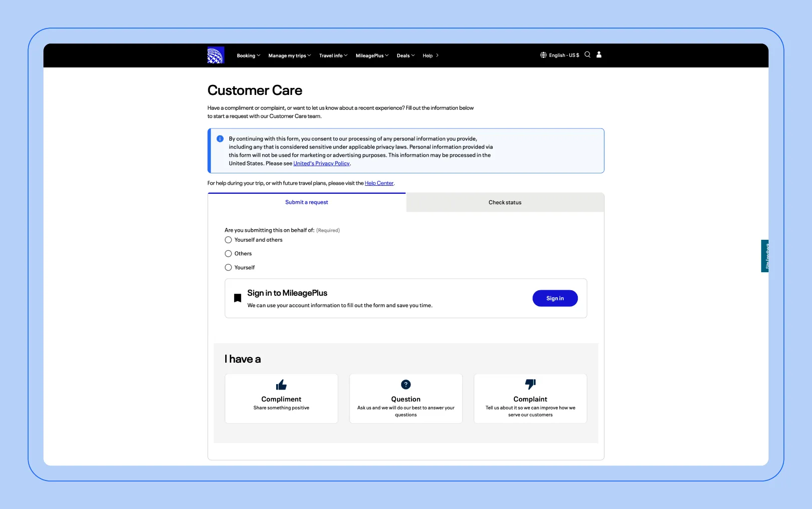Choose the "Yourself" radio button
The width and height of the screenshot is (812, 509).
coord(228,268)
